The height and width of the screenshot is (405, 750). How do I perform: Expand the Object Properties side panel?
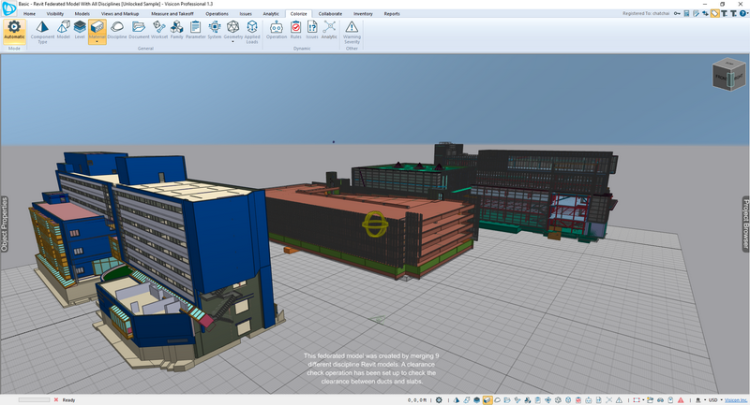(5, 224)
